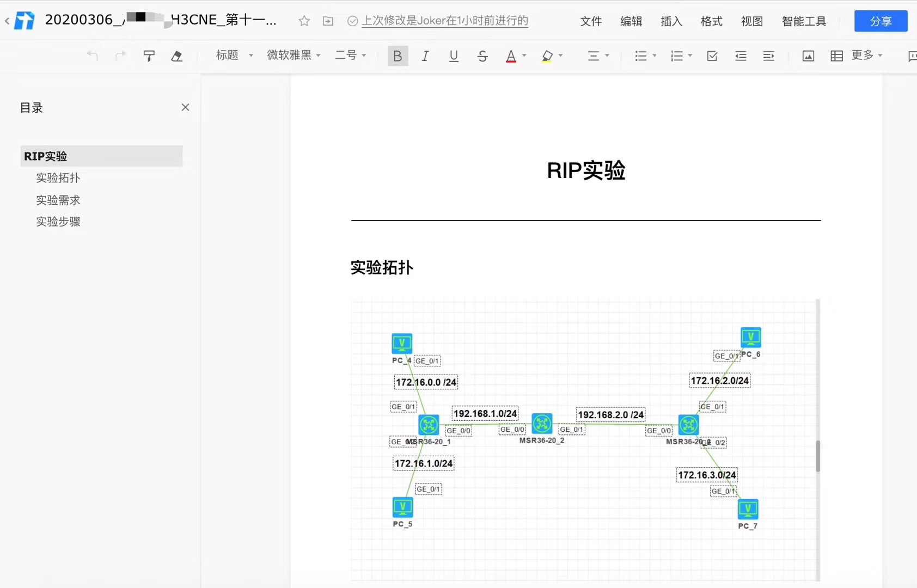This screenshot has width=917, height=588.
Task: Expand the 微软雅黑 font dropdown
Action: tap(294, 55)
